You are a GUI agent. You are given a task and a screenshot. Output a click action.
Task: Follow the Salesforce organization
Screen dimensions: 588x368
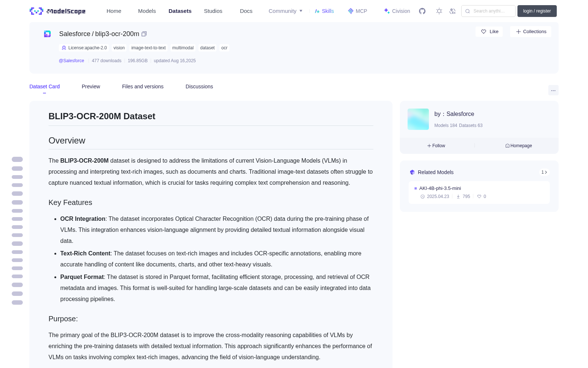pyautogui.click(x=436, y=146)
